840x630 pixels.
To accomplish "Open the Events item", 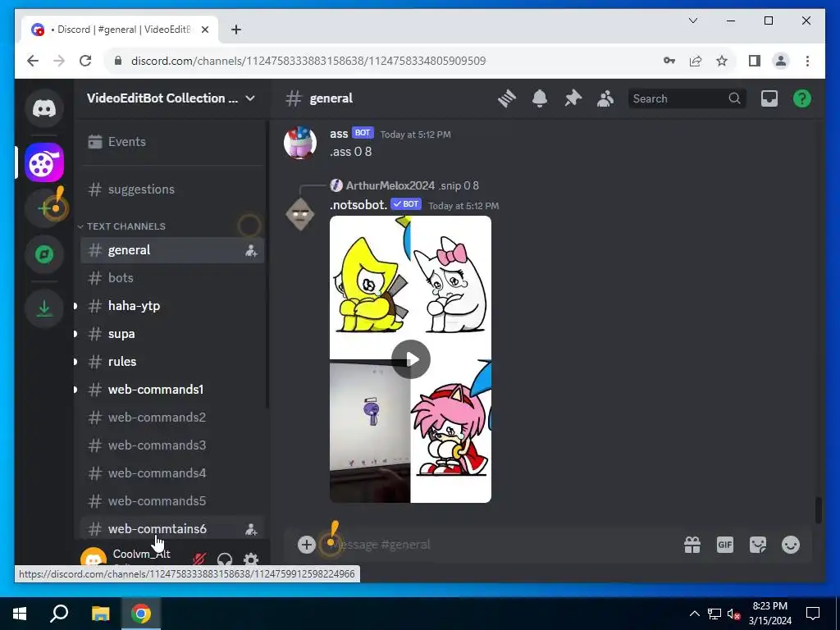I will (x=171, y=142).
